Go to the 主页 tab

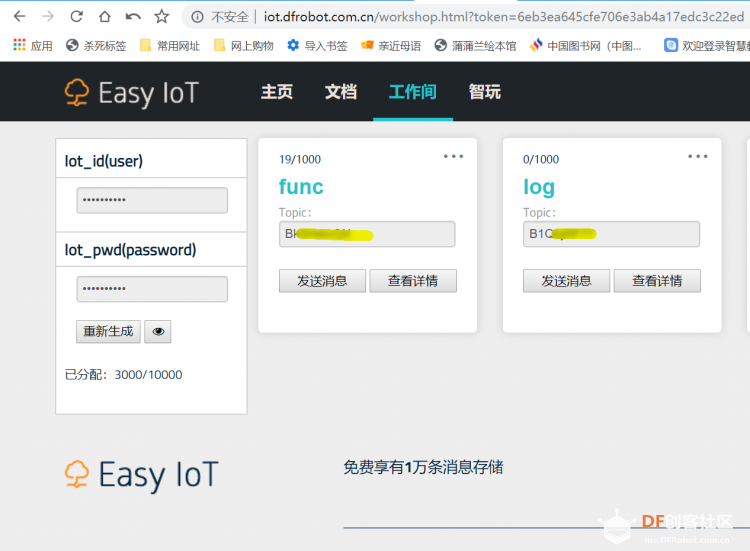[276, 92]
